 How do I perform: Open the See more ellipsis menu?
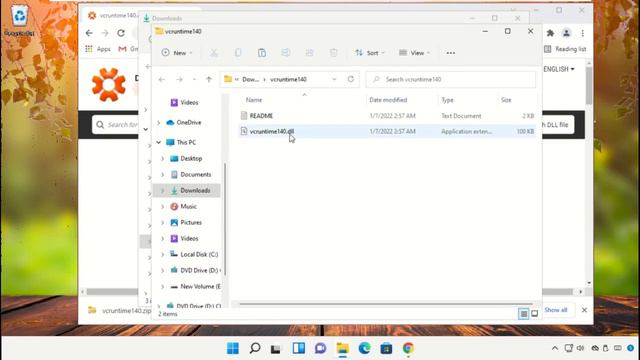[451, 53]
